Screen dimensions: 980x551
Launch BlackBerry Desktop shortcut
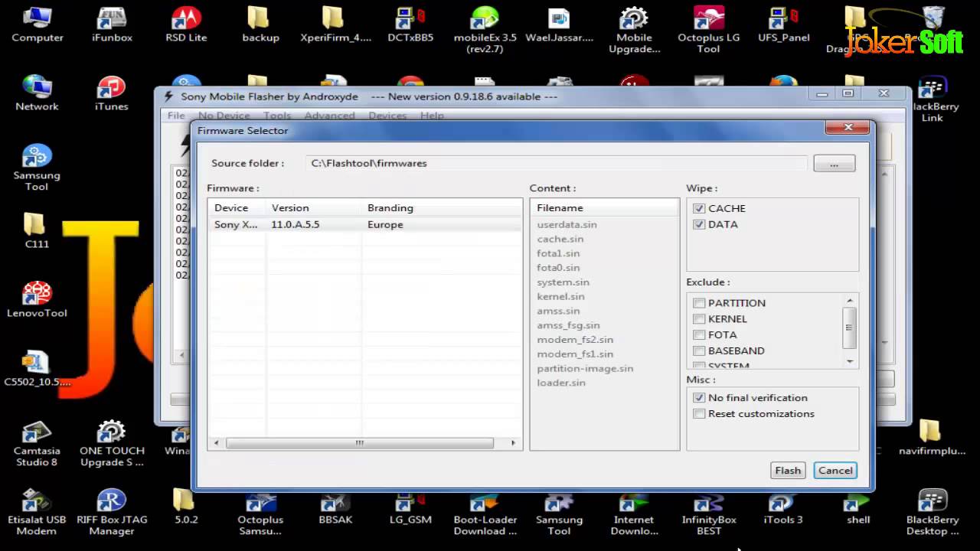(933, 512)
